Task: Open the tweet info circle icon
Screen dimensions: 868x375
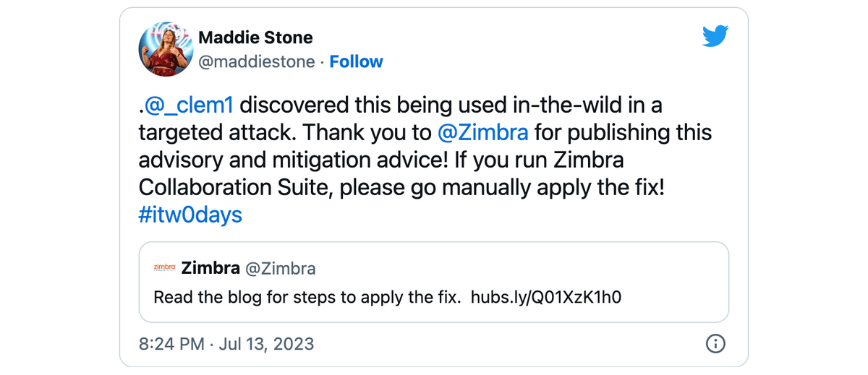Action: [715, 342]
